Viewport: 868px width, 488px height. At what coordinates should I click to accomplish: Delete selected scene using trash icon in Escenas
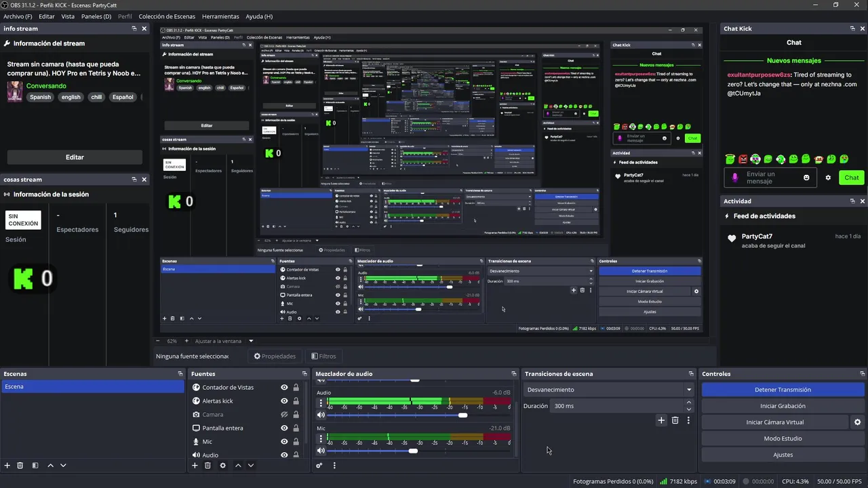pos(20,466)
